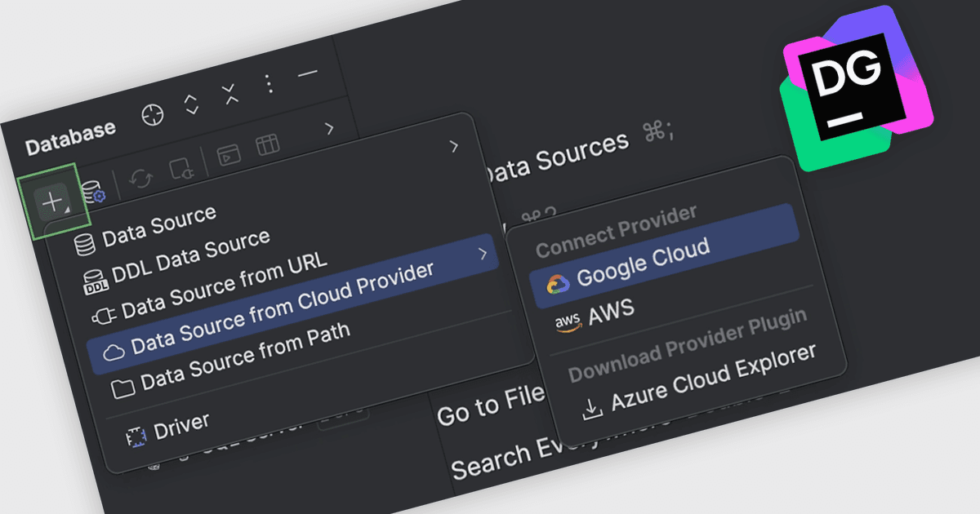Screen dimensions: 980x514
Task: Open Data Source from Cloud Provider submenu
Action: coord(292,306)
